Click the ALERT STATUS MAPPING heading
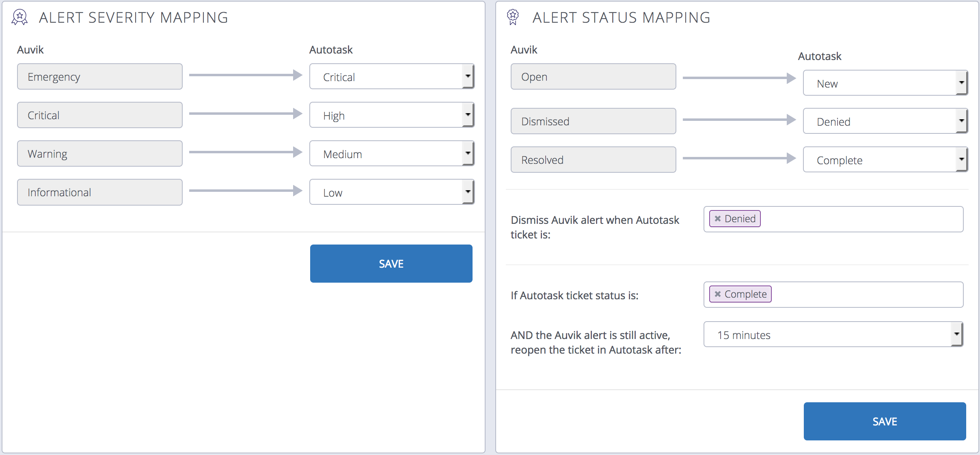980x455 pixels. (x=622, y=17)
